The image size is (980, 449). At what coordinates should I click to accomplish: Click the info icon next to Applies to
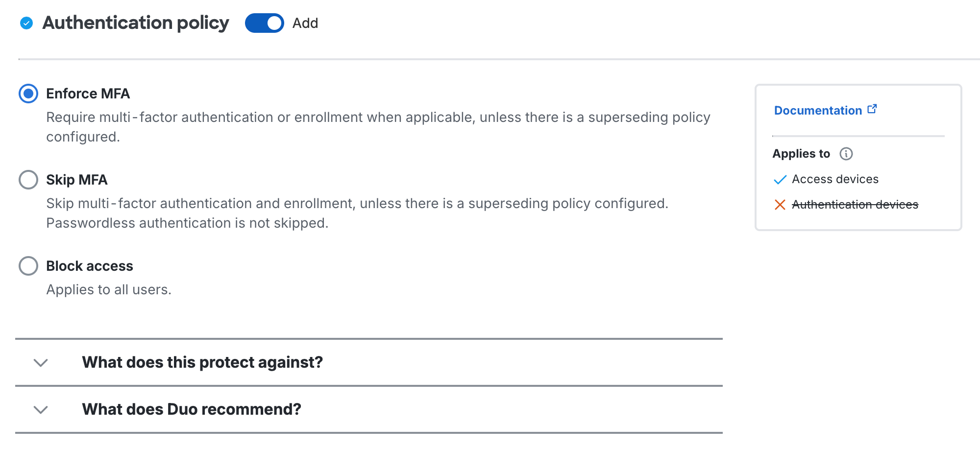(x=846, y=154)
